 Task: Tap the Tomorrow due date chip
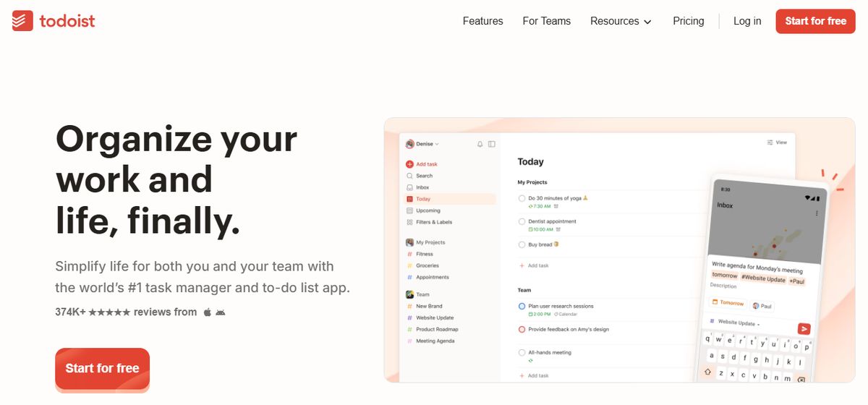point(728,303)
